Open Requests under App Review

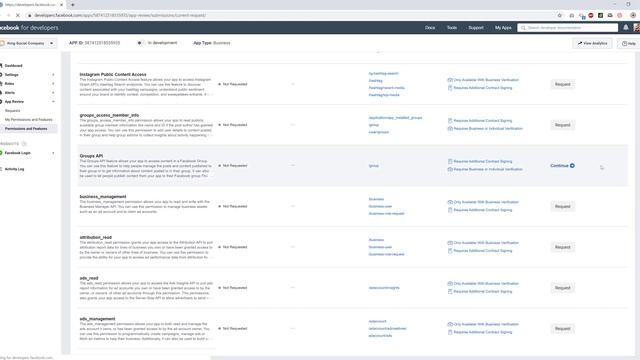coord(12,111)
